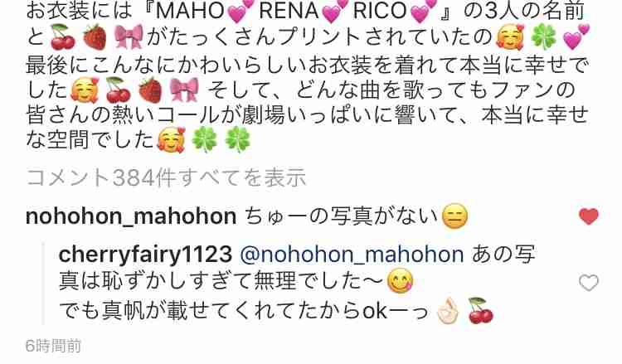622x364 pixels.
Task: Like the cherryfairy1123 reply with outline heart
Action: tap(589, 283)
